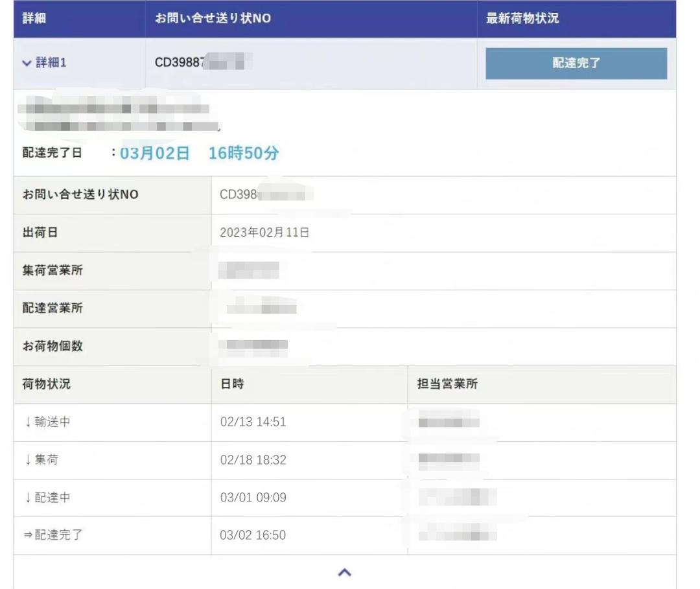Click the 集荷営業所 row label
Screen dimensions: 700x589
coord(52,271)
